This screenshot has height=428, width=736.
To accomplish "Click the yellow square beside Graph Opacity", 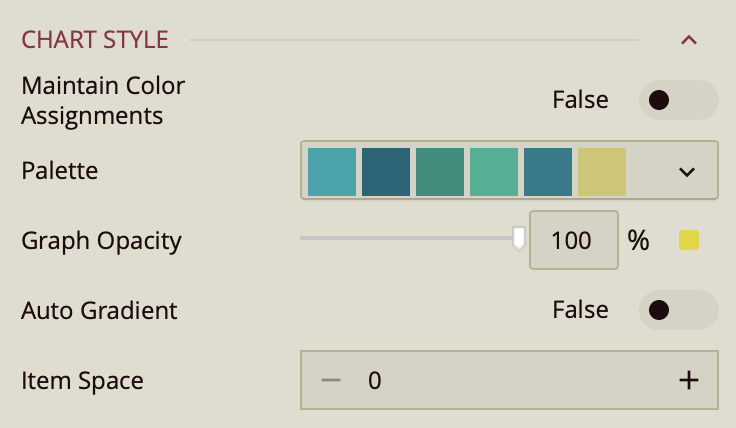I will pyautogui.click(x=689, y=240).
